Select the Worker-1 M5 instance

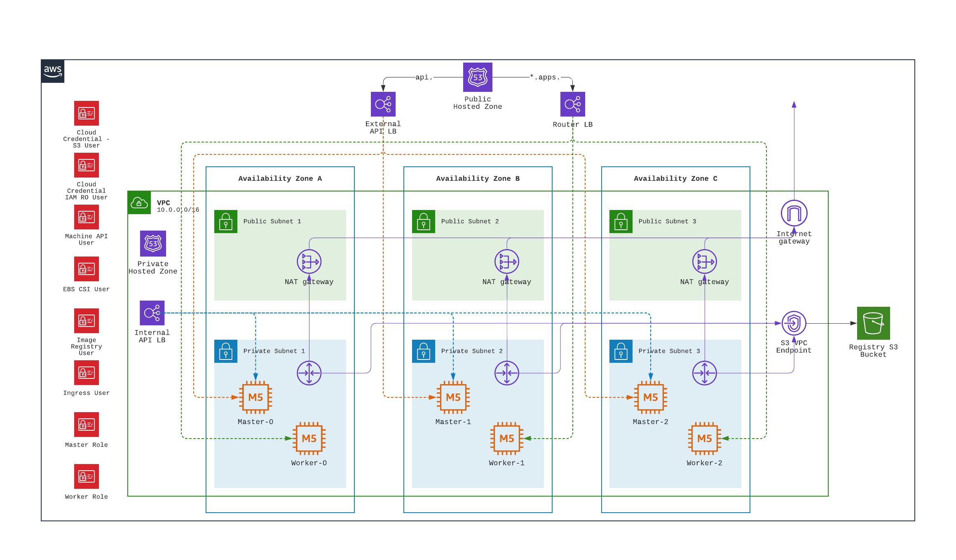click(507, 439)
